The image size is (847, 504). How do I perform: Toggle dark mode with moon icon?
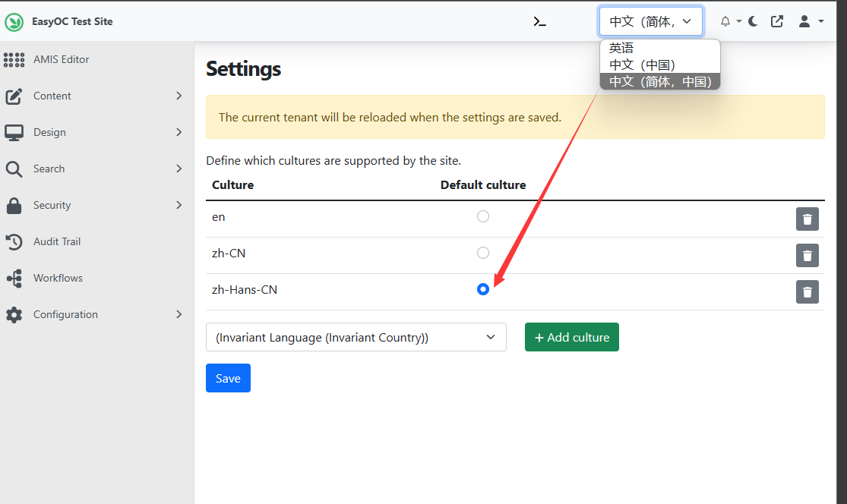coord(753,21)
